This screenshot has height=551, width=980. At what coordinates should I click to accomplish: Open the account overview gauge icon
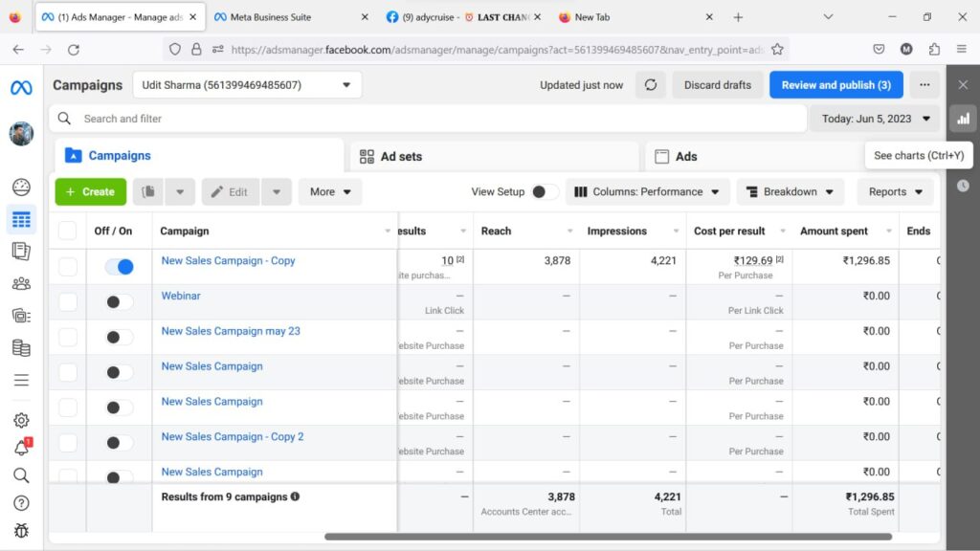21,187
